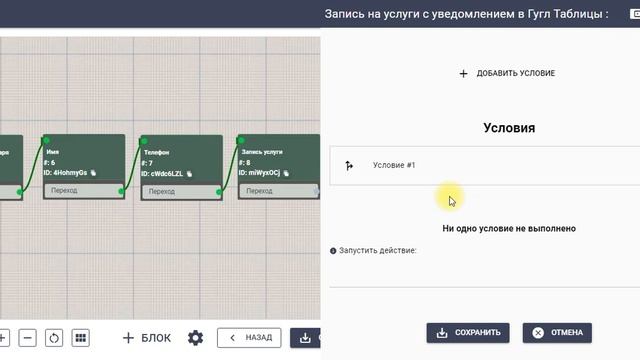Click the output connector dot of Телефон block
Image resolution: width=640 pixels, height=360 pixels.
219,192
